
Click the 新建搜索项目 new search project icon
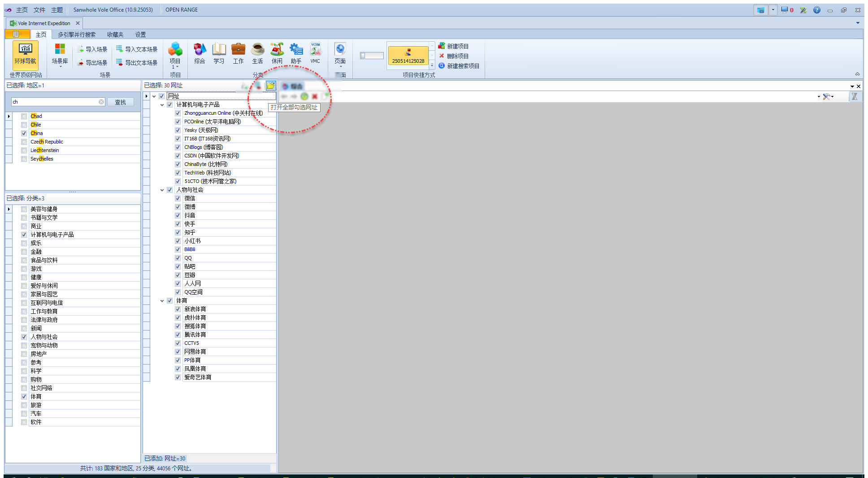[x=442, y=66]
